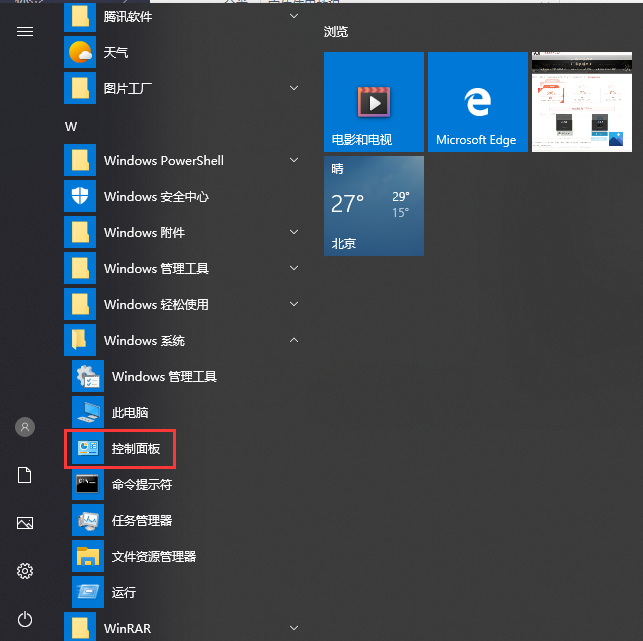This screenshot has height=641, width=643.
Task: Select the 此电脑 label
Action: click(x=130, y=413)
